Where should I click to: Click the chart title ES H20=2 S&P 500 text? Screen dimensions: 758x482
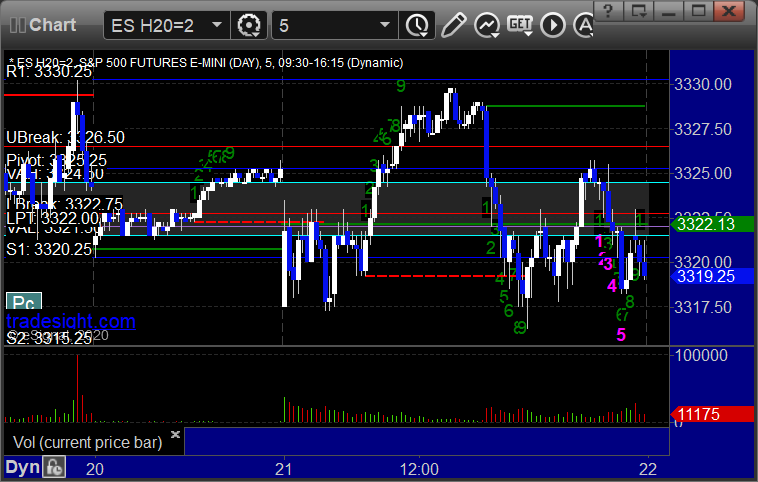point(206,63)
